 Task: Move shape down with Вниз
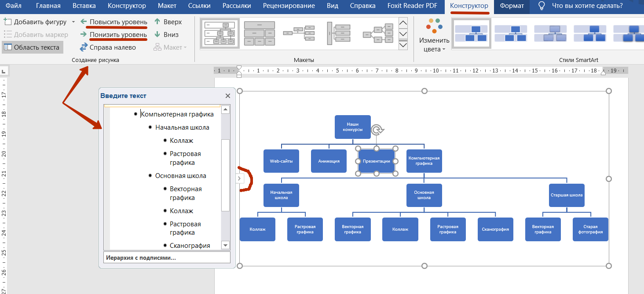pyautogui.click(x=166, y=35)
